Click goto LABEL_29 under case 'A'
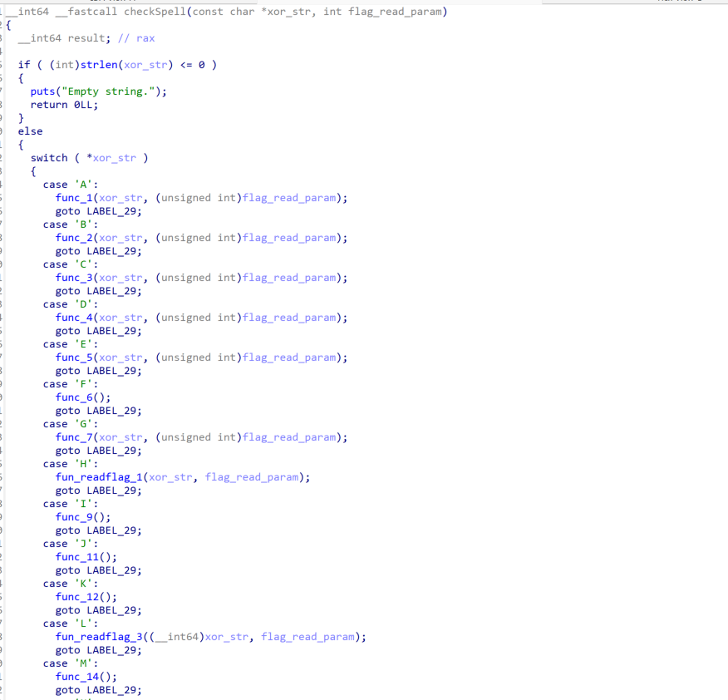This screenshot has width=728, height=700. click(x=98, y=211)
